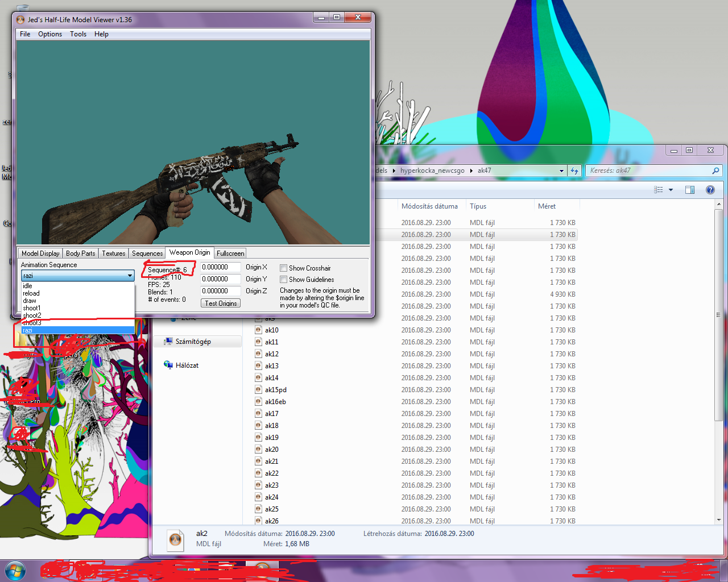Choose 'draw' from the sequence list
The image size is (728, 582).
(x=78, y=301)
